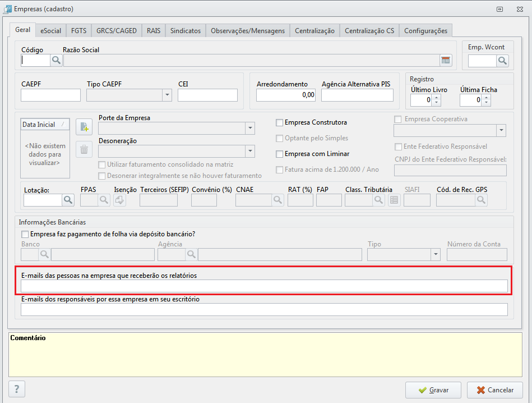Sort the list by Data Inicial header

click(x=45, y=125)
